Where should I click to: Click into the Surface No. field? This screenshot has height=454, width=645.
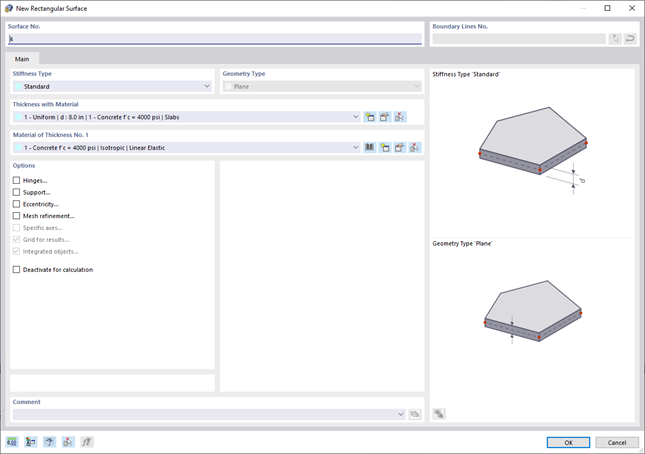215,39
